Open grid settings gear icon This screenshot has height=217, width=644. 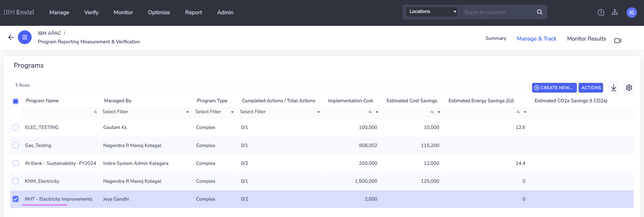click(x=629, y=88)
